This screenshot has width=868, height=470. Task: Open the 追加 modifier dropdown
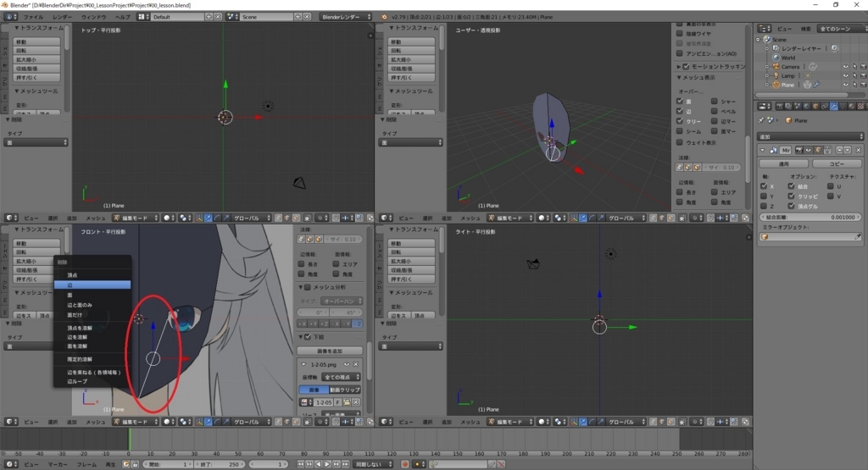pyautogui.click(x=810, y=136)
